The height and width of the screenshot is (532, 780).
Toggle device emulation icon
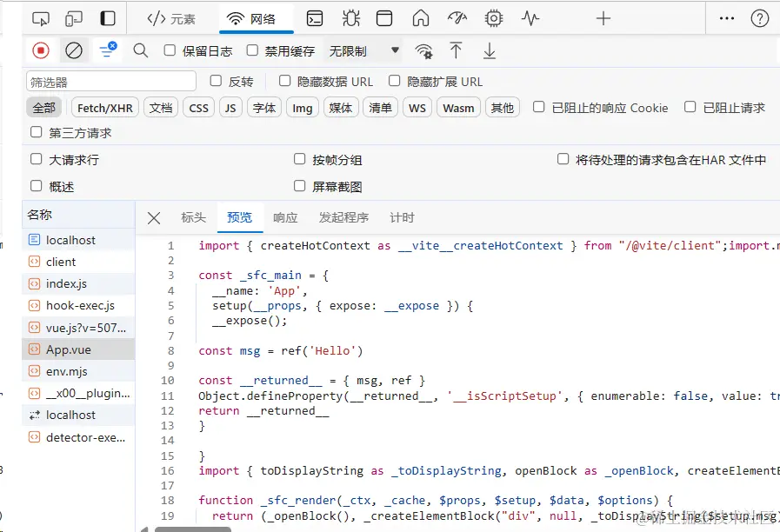pyautogui.click(x=74, y=19)
